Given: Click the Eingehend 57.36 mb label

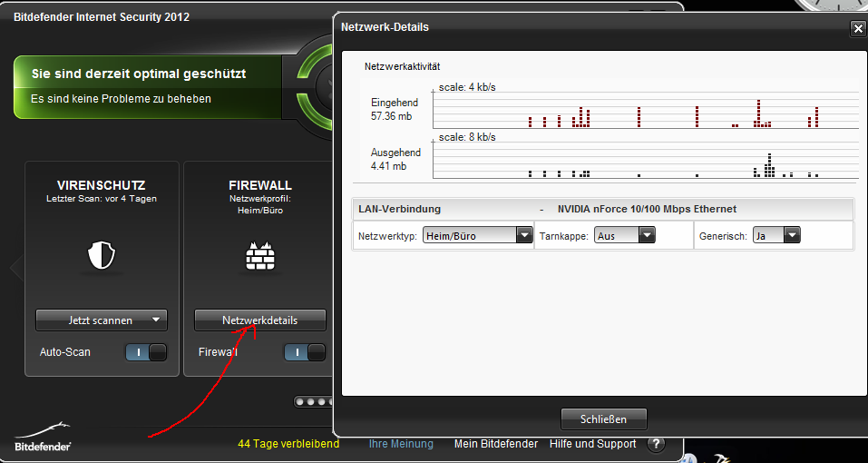Looking at the screenshot, I should pyautogui.click(x=395, y=109).
